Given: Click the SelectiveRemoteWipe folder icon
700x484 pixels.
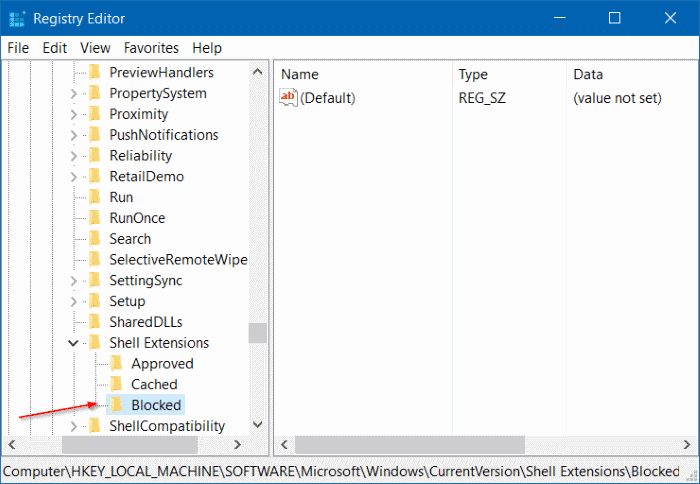Looking at the screenshot, I should (95, 259).
